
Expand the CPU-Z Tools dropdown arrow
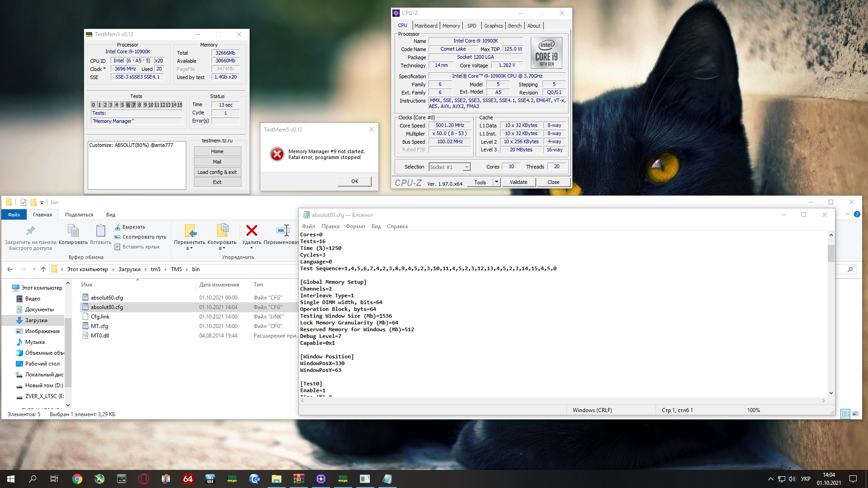coord(496,182)
